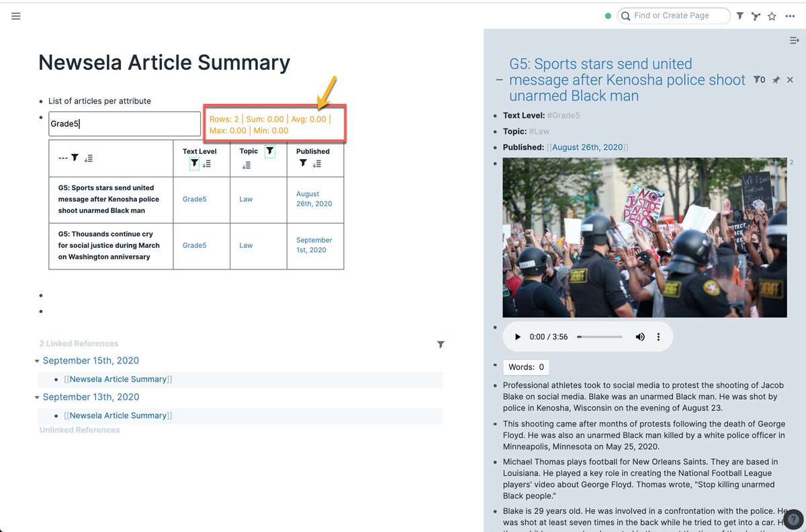806x532 pixels.
Task: Sort the Published column with its sort icon
Action: [x=316, y=164]
